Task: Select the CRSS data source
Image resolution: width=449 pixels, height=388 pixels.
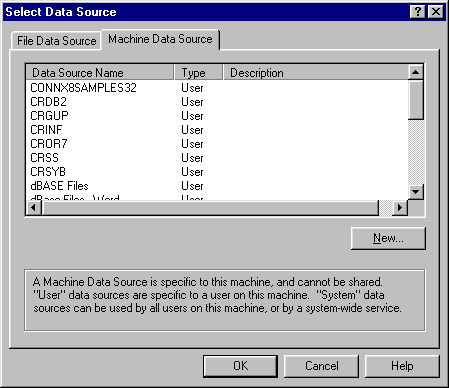Action: (x=44, y=158)
